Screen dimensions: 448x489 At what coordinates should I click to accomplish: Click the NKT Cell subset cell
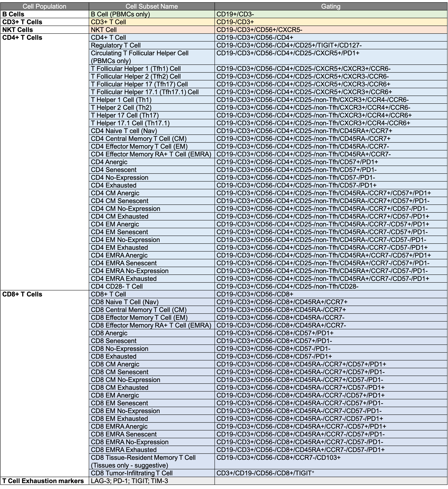pos(104,30)
